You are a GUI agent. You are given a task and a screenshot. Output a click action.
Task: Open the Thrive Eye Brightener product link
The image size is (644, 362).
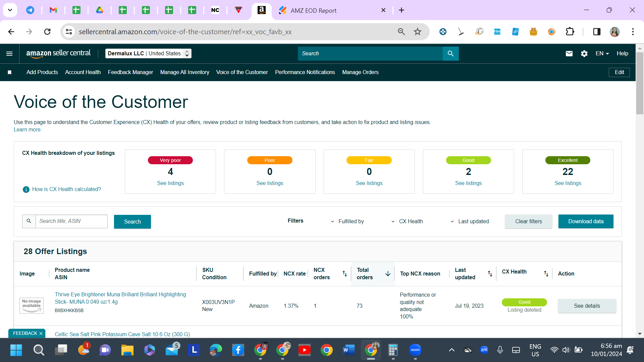pyautogui.click(x=120, y=298)
